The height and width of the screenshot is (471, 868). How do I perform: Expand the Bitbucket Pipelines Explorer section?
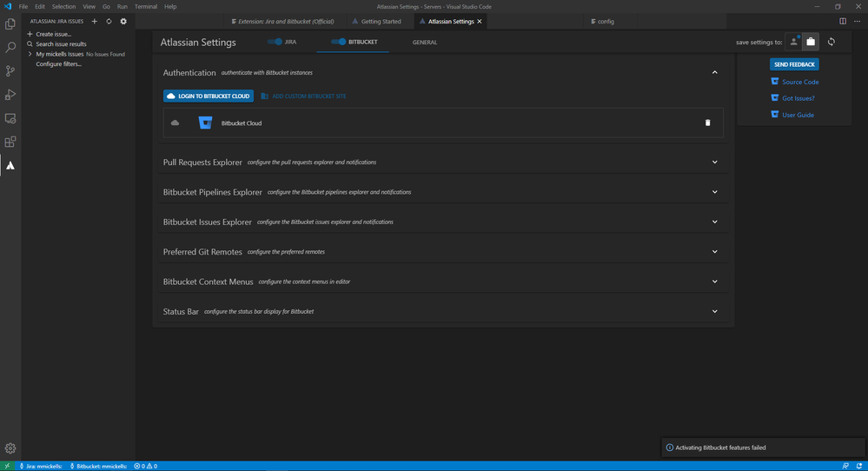715,192
